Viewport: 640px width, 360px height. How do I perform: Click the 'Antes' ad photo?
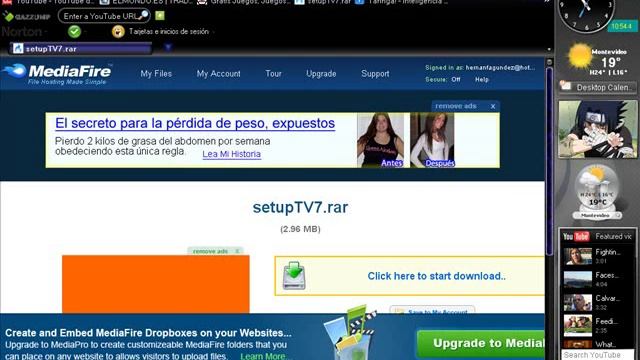pyautogui.click(x=380, y=140)
